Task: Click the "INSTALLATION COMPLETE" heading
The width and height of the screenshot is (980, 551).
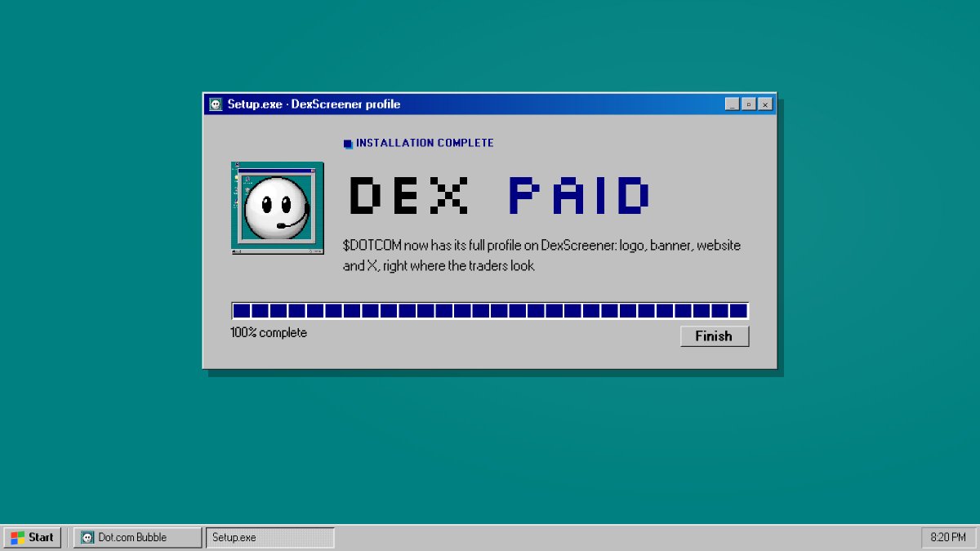Action: point(425,143)
